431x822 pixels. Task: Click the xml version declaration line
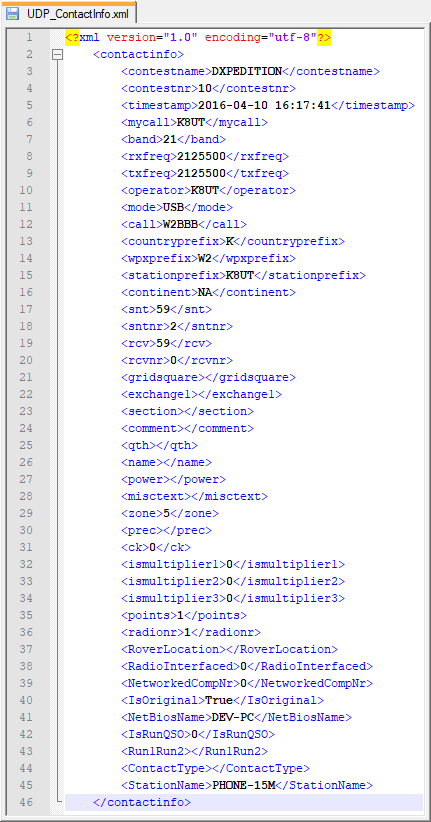point(198,37)
